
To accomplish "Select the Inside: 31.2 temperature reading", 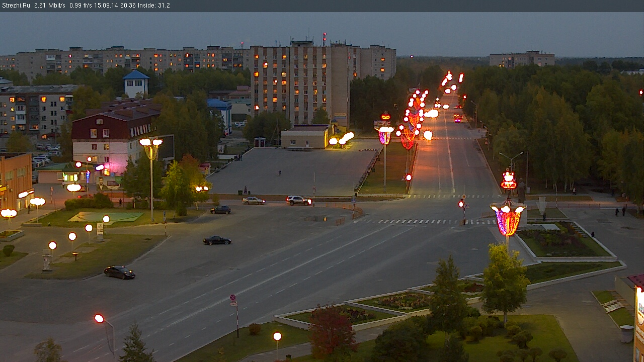I will tap(153, 6).
